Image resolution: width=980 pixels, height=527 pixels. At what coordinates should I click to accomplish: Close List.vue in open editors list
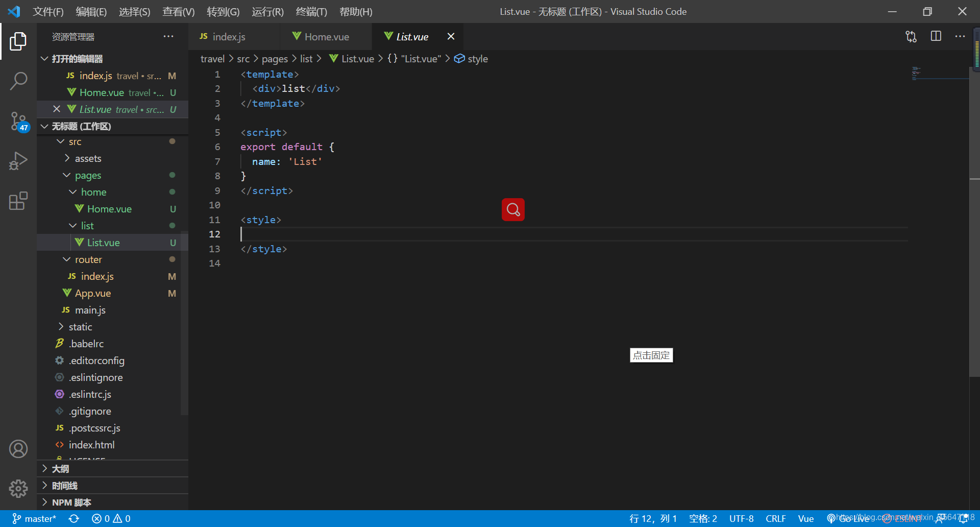pyautogui.click(x=57, y=109)
